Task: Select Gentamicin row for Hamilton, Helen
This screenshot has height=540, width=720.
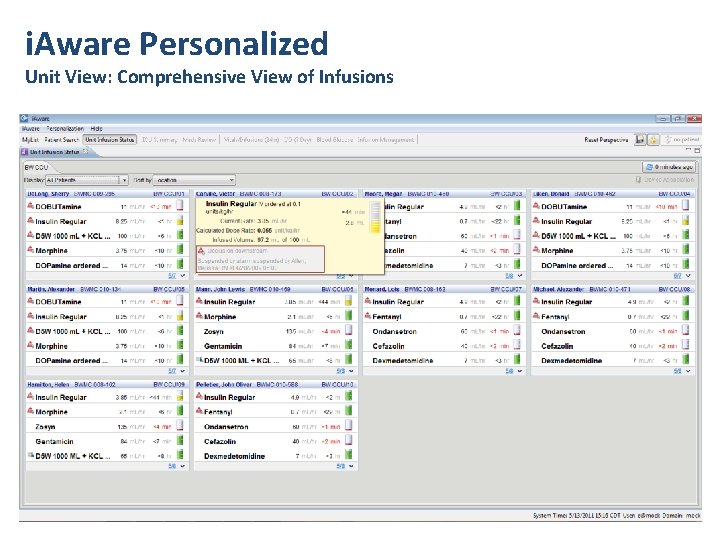Action: point(106,441)
